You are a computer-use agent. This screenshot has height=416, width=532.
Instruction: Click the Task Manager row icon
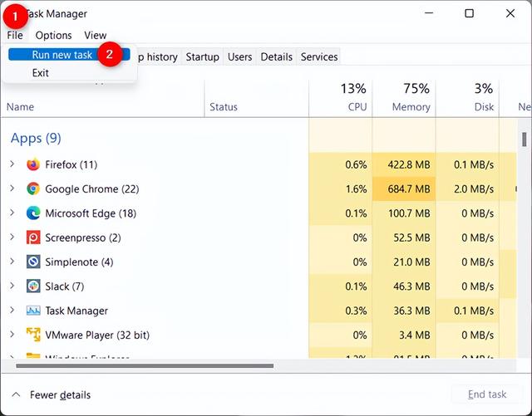[33, 311]
